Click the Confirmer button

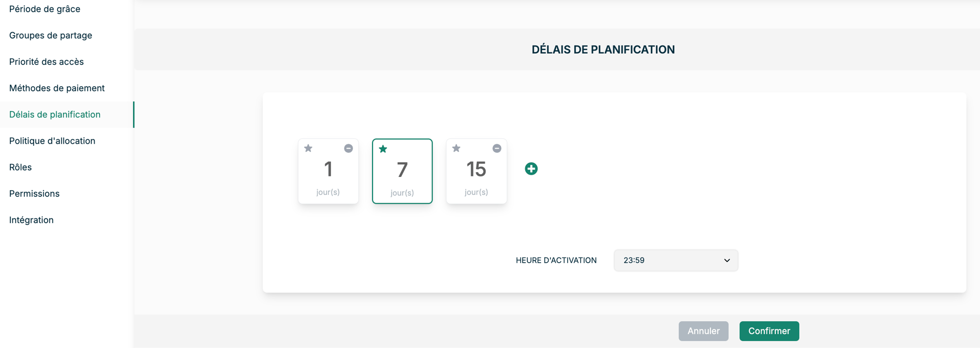coord(769,331)
